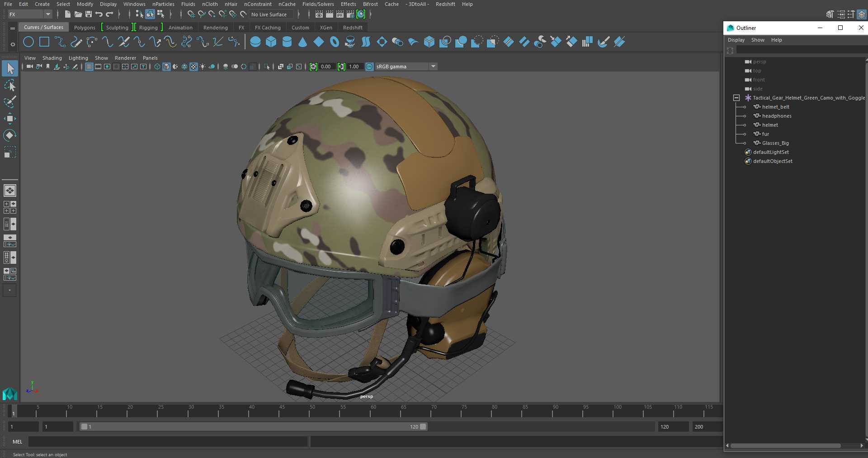Click the NURBS Cylinder shelf icon
The width and height of the screenshot is (868, 458).
pyautogui.click(x=287, y=42)
